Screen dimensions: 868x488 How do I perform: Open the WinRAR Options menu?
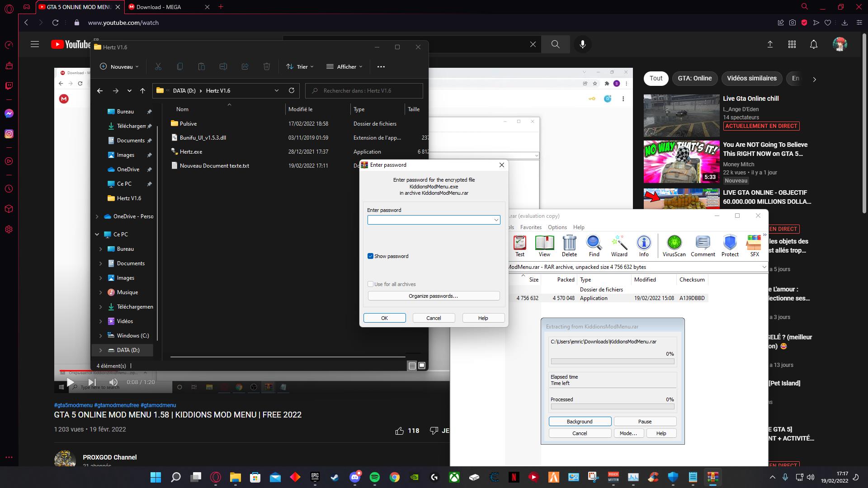coord(557,227)
